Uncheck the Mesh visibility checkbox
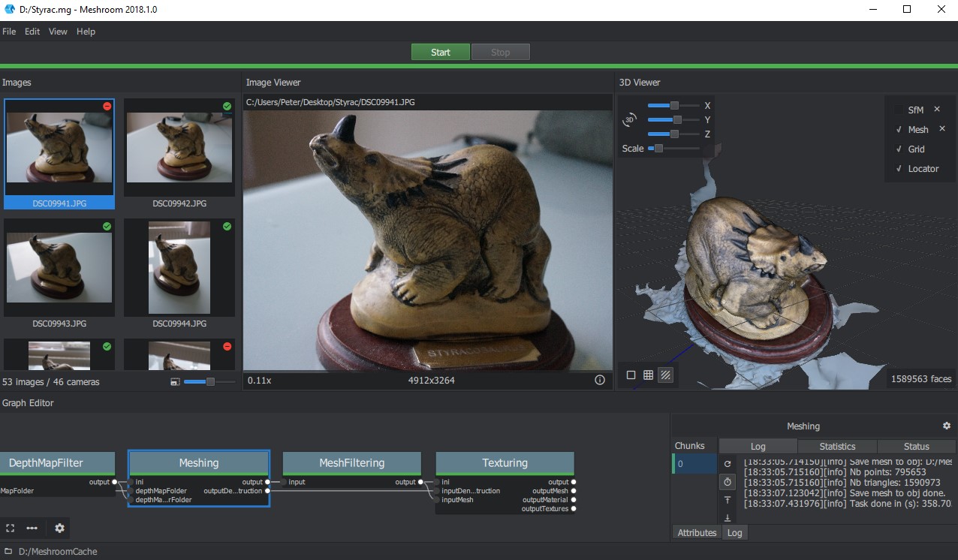The width and height of the screenshot is (958, 560). tap(899, 130)
